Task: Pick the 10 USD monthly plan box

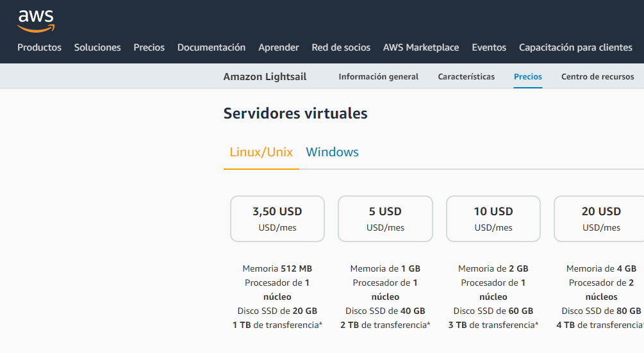Action: coord(493,218)
